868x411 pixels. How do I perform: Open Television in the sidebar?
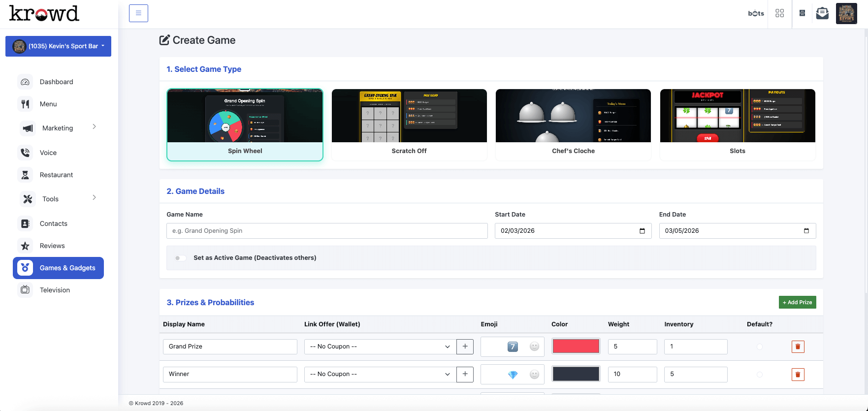(x=55, y=290)
